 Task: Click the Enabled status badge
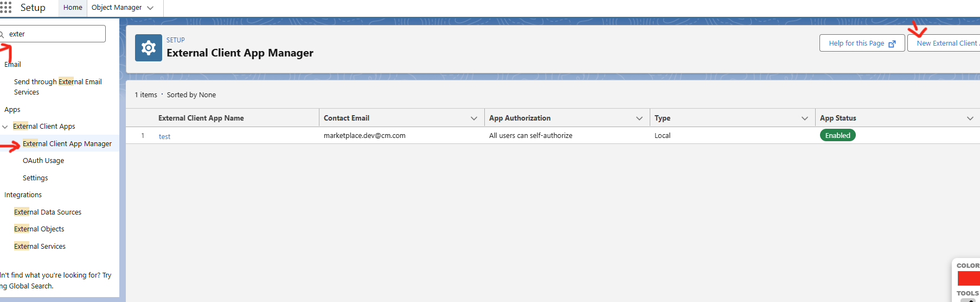point(837,135)
